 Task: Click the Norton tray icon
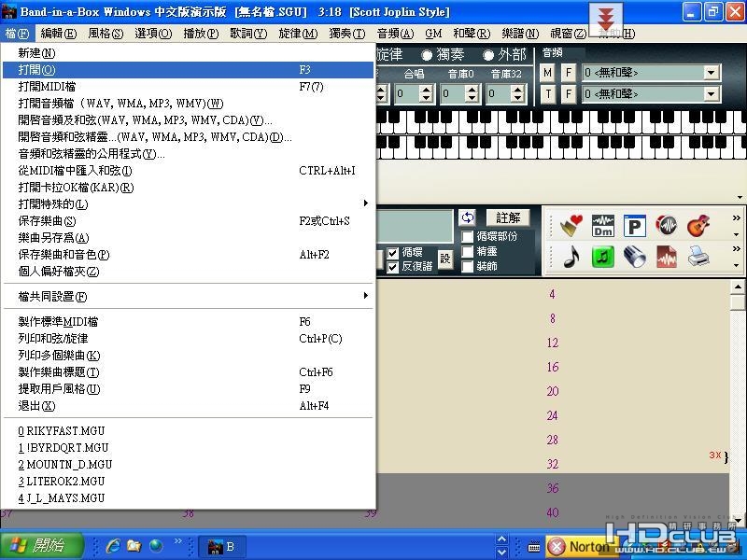pyautogui.click(x=583, y=546)
